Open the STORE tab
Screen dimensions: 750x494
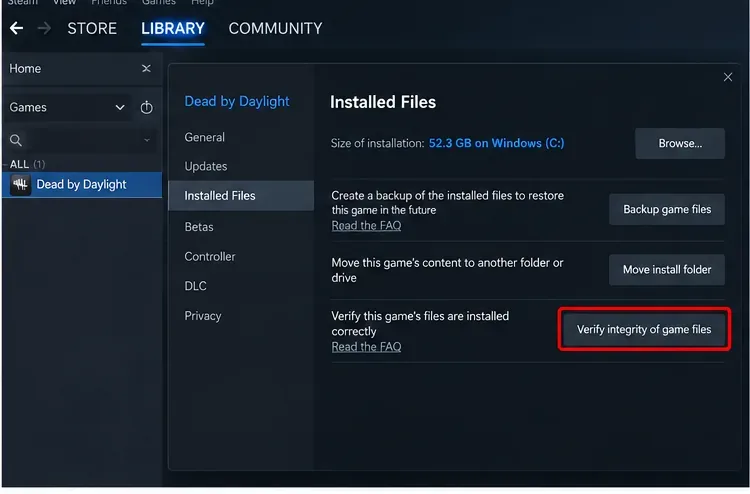(x=92, y=28)
